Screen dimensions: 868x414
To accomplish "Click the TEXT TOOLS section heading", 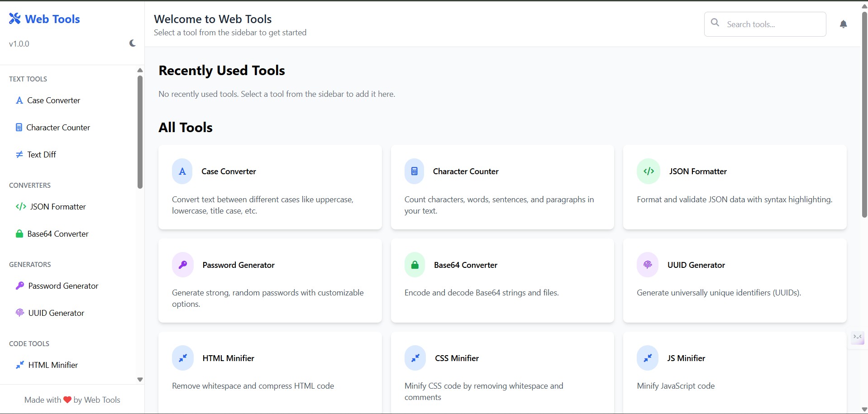I will tap(28, 79).
